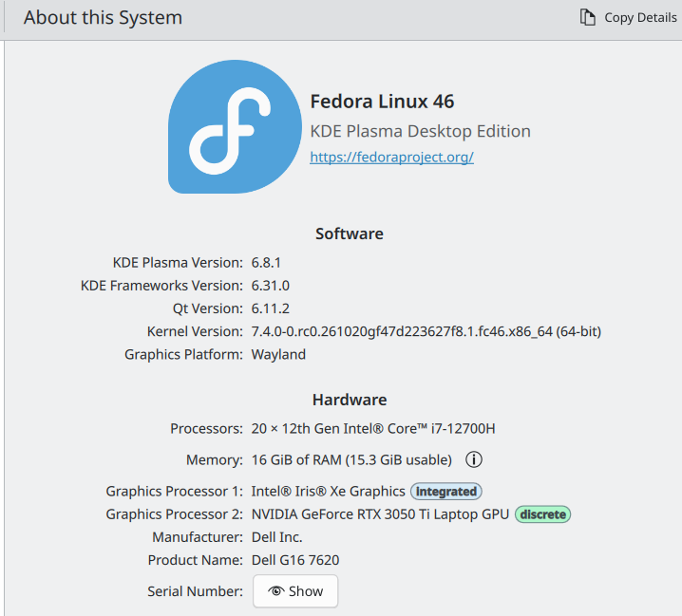Select the processor value i7-12700H
The width and height of the screenshot is (682, 616).
click(373, 429)
